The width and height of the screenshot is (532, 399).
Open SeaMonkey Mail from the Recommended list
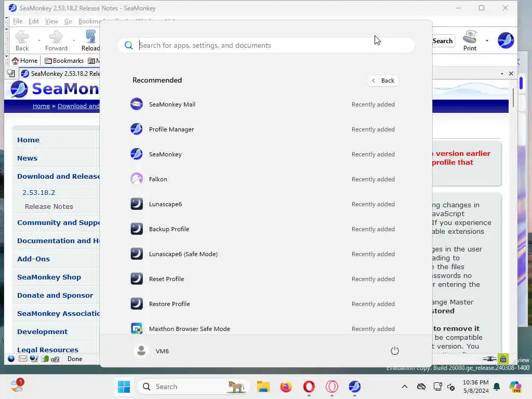coord(263,104)
